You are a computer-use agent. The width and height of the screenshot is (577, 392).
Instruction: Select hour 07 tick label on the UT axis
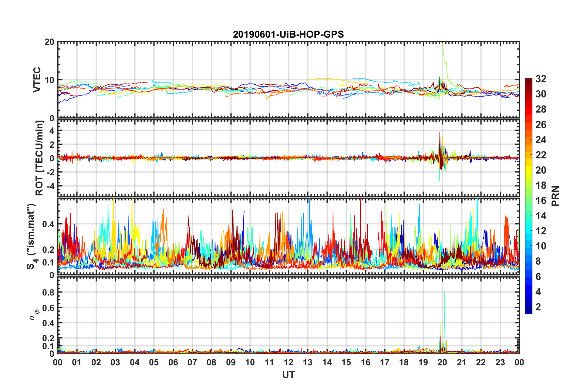(x=192, y=362)
